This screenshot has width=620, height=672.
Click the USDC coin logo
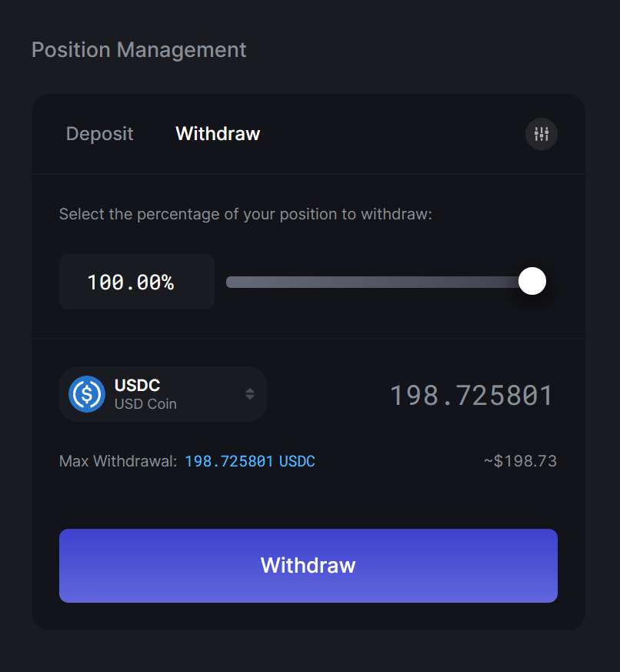(x=87, y=394)
